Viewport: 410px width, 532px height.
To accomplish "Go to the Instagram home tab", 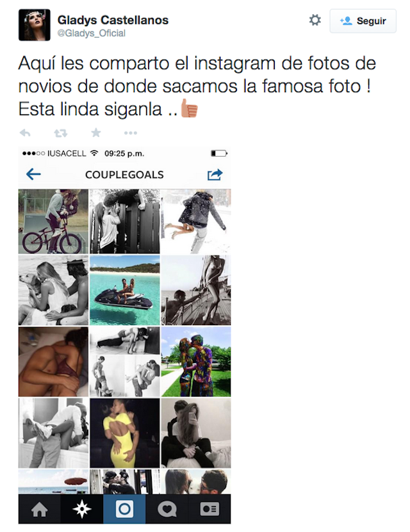I will [39, 509].
